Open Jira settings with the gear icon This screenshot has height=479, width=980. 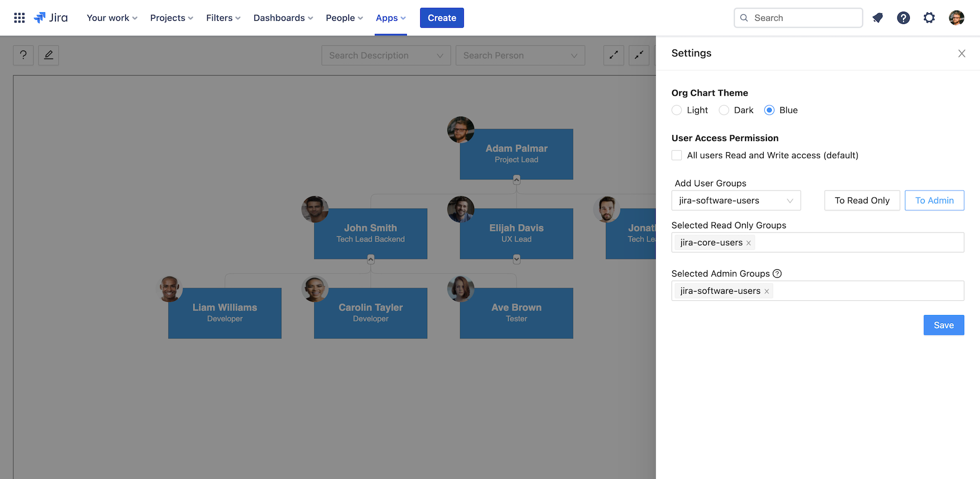click(x=929, y=18)
